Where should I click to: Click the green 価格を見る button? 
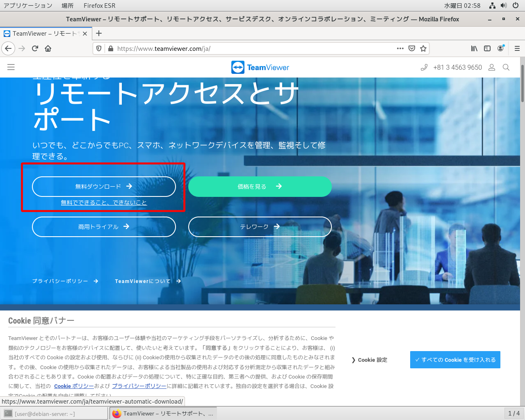click(x=260, y=187)
